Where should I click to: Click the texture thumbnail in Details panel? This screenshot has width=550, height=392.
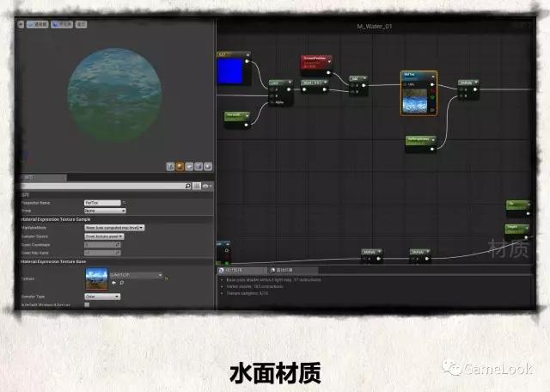(x=97, y=279)
